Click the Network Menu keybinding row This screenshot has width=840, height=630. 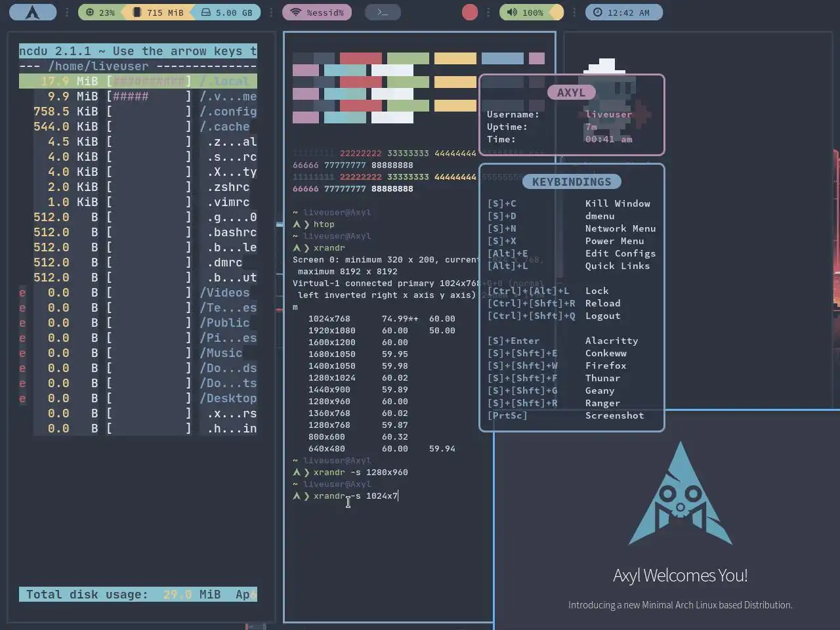[x=572, y=229]
